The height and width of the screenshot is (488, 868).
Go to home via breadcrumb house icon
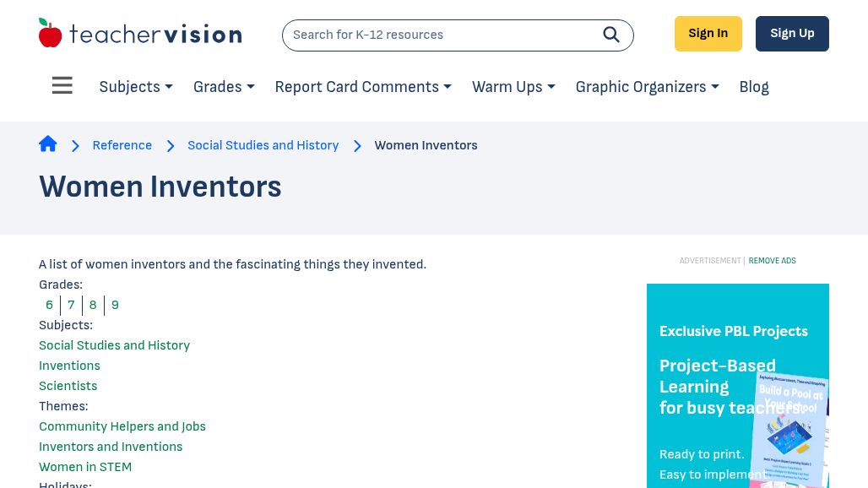coord(48,144)
